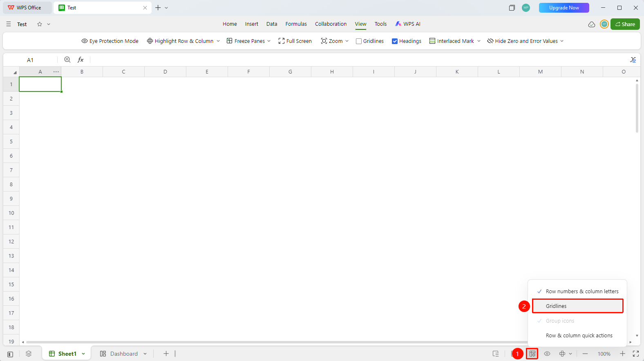644x361 pixels.
Task: Open column A quick actions ellipsis
Action: [56, 72]
